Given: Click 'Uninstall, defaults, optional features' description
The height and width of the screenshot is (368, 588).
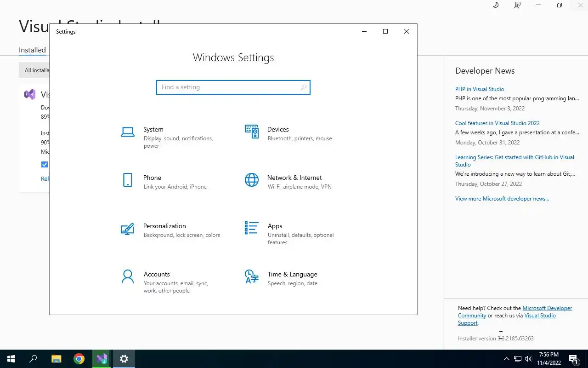Looking at the screenshot, I should [x=300, y=239].
